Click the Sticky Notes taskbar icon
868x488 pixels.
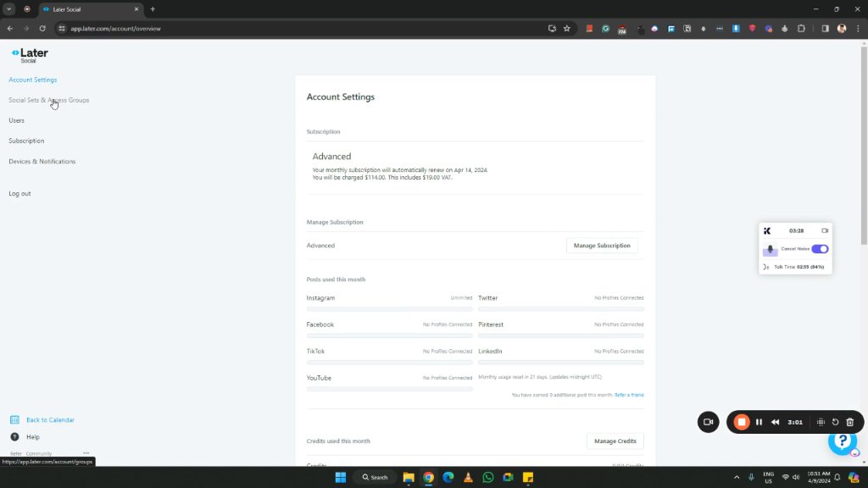pyautogui.click(x=528, y=478)
